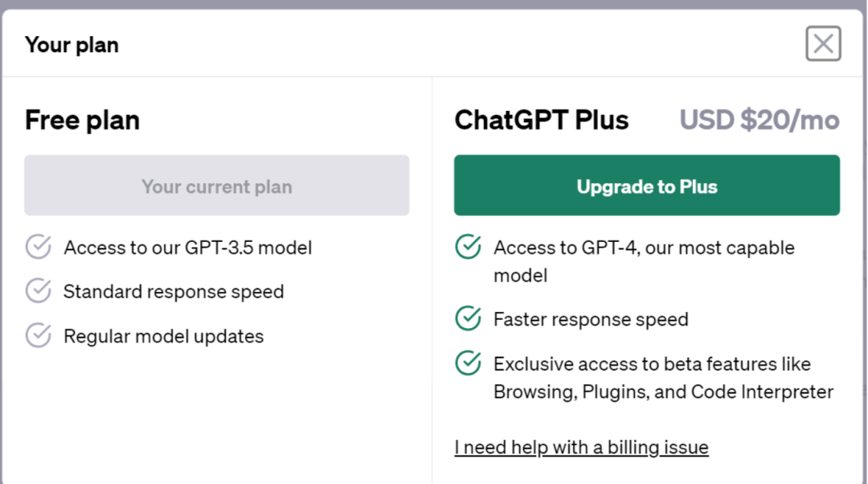
Task: Click the Browsing, Plugins, and Code Interpreter text
Action: pos(663,392)
